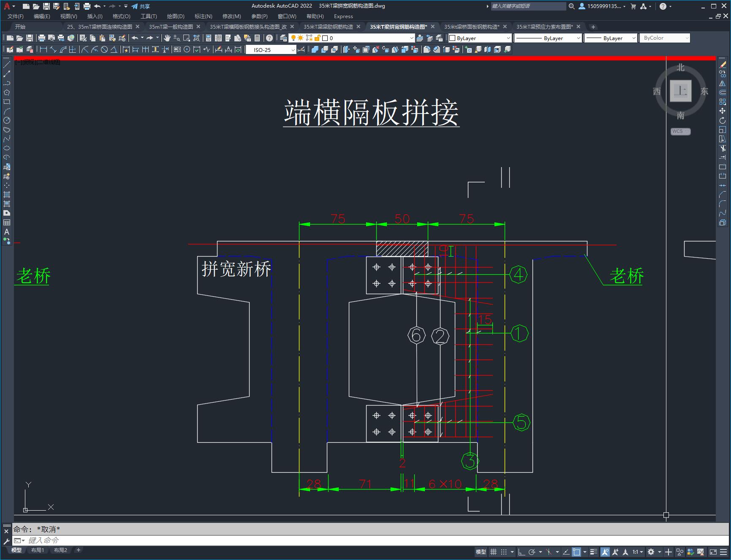Select the Ellipse tool
Screen dimensions: 731x560
click(7, 148)
